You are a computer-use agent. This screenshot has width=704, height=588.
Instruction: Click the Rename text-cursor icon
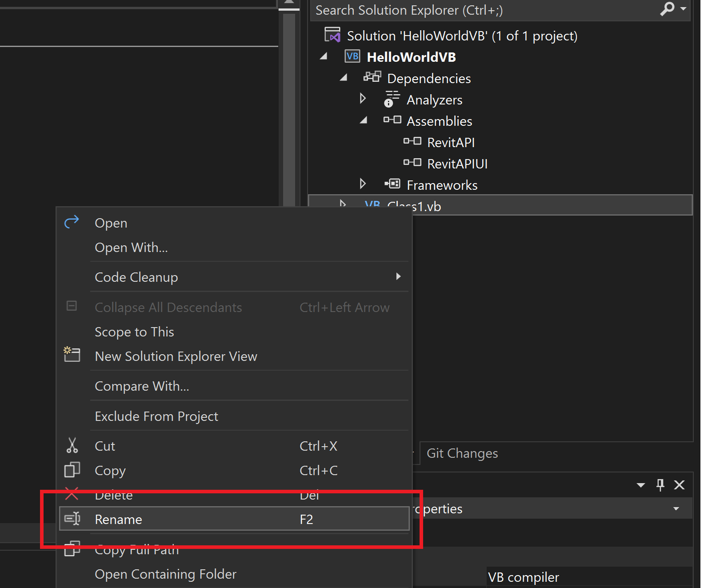(x=72, y=518)
